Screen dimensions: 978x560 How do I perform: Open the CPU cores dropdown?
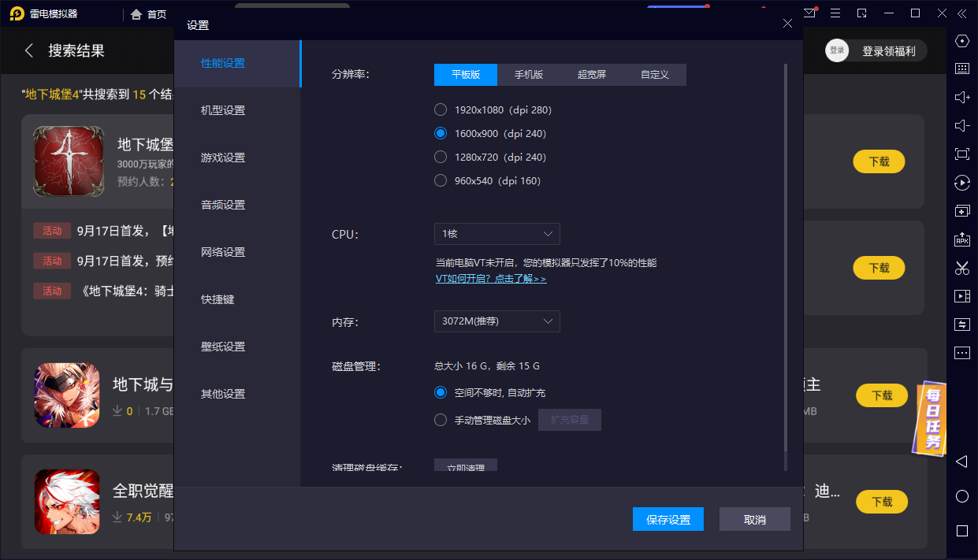point(496,234)
